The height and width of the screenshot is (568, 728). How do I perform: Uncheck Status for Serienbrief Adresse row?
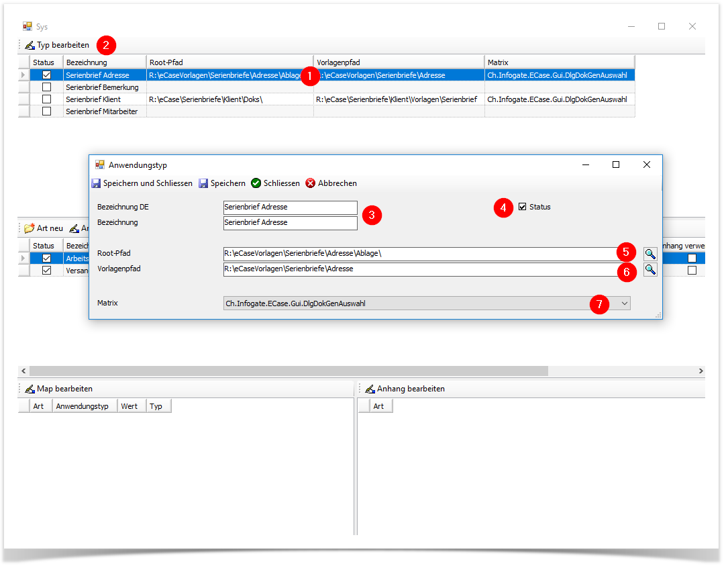coord(46,75)
